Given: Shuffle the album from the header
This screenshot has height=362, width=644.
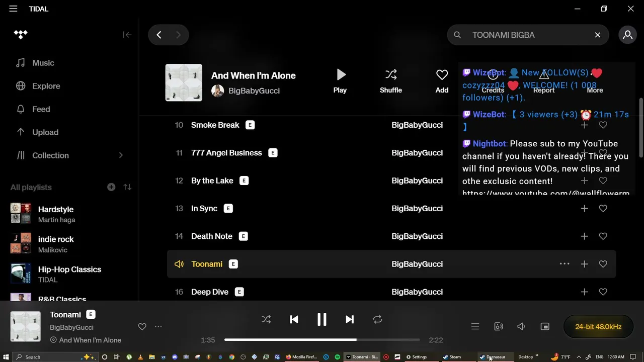Looking at the screenshot, I should (391, 81).
